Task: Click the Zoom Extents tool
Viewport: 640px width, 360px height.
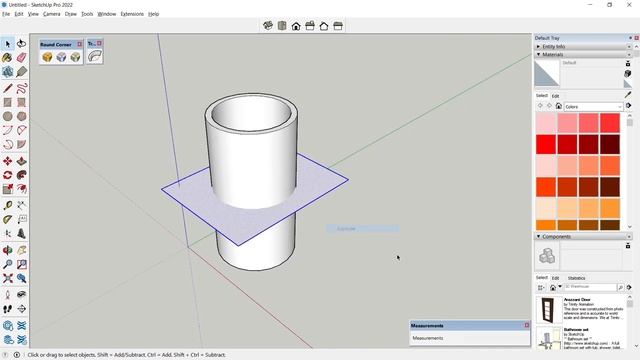Action: pos(8,278)
